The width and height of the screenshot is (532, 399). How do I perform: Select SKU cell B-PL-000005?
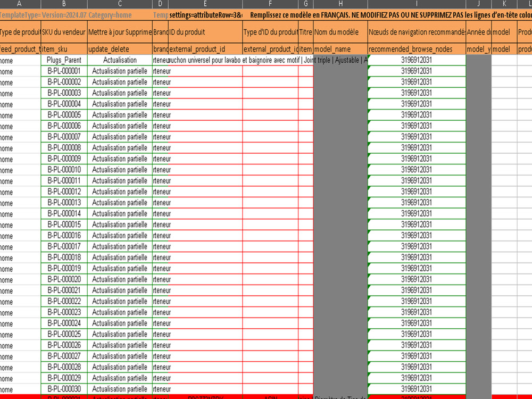click(x=64, y=115)
